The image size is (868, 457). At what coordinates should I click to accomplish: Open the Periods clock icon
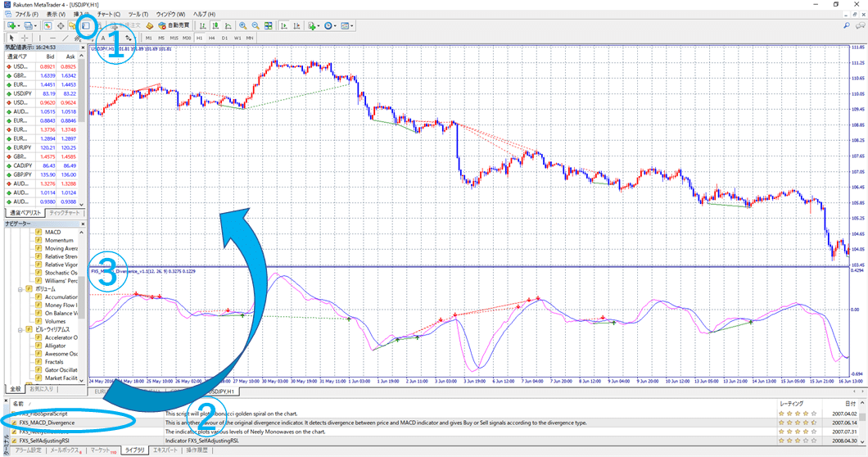tap(328, 25)
